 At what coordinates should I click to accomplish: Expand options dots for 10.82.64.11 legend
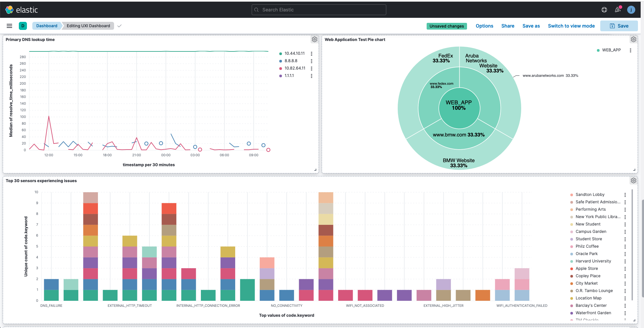(312, 69)
